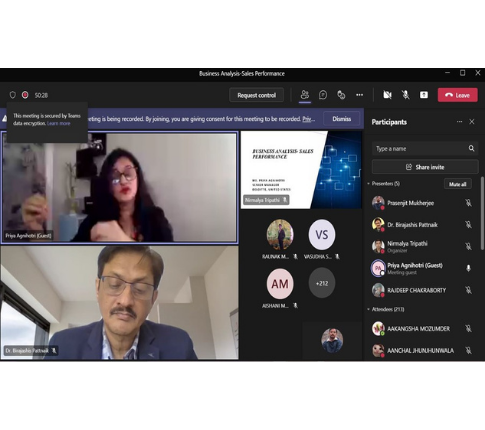485x430 pixels.
Task: Open the Learn more encryption link
Action: [59, 123]
